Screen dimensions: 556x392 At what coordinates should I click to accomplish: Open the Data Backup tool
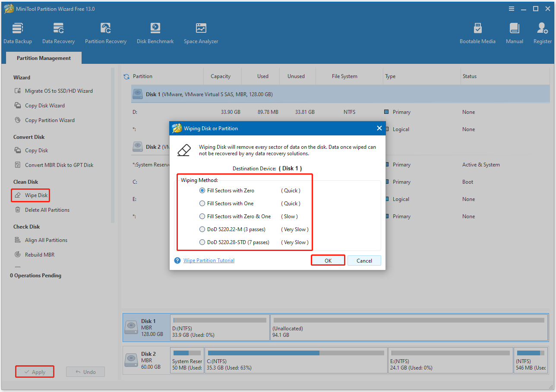(17, 32)
